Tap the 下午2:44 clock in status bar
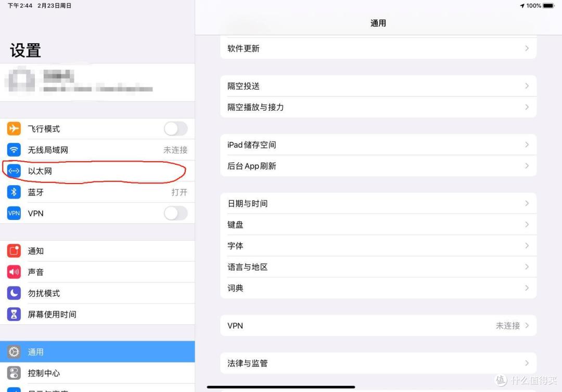562x392 pixels. tap(20, 6)
